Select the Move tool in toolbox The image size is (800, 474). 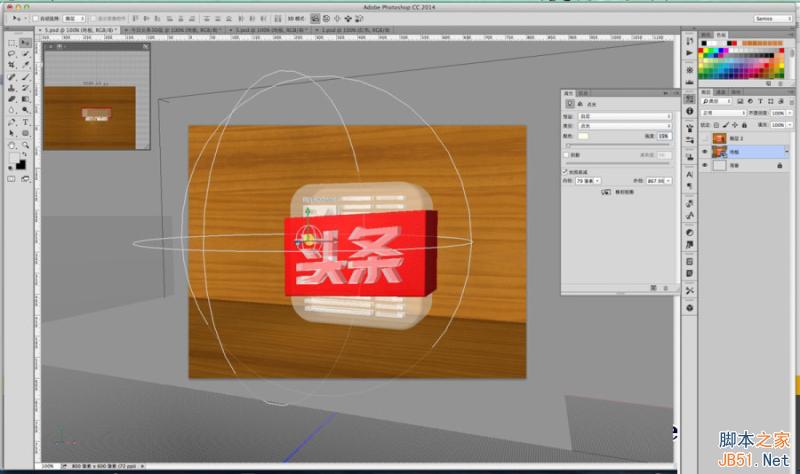(25, 43)
